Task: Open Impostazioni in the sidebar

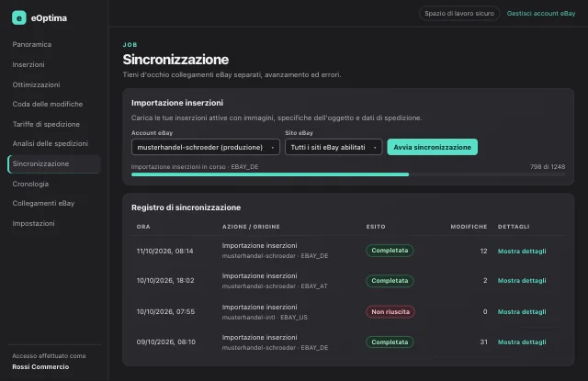Action: point(33,223)
